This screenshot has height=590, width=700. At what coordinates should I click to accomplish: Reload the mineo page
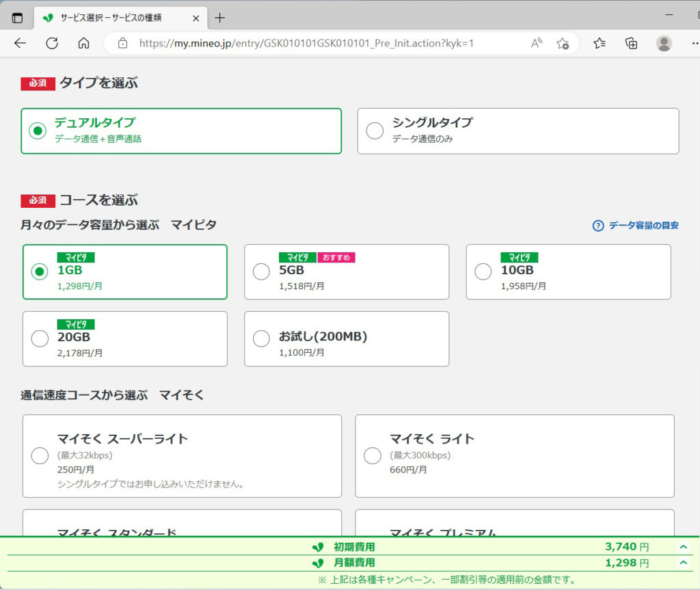(x=52, y=43)
